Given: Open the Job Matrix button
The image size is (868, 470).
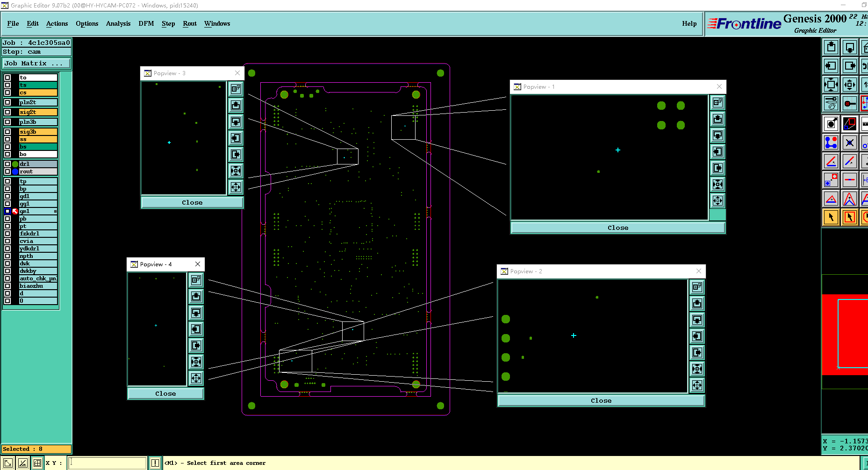Looking at the screenshot, I should click(x=36, y=63).
